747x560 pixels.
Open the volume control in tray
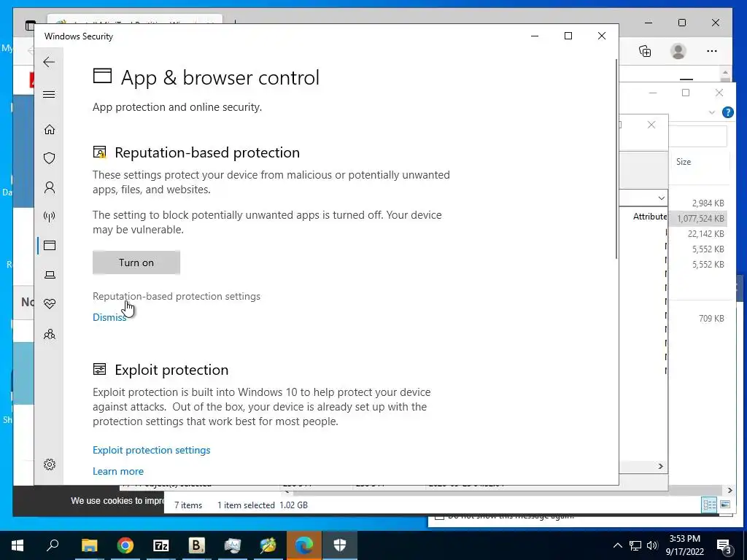(x=652, y=545)
